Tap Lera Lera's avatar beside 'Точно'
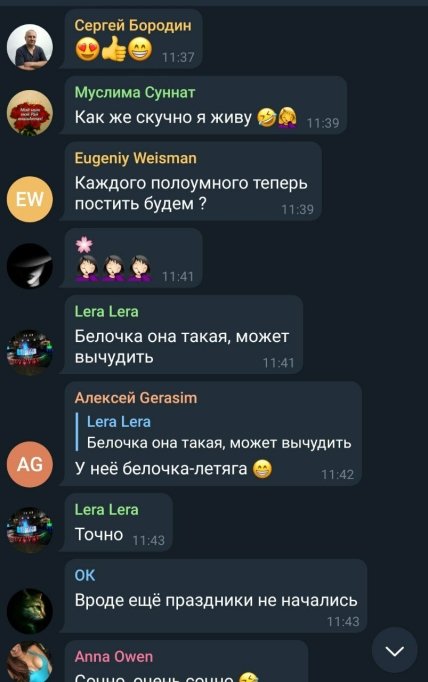 (30, 530)
